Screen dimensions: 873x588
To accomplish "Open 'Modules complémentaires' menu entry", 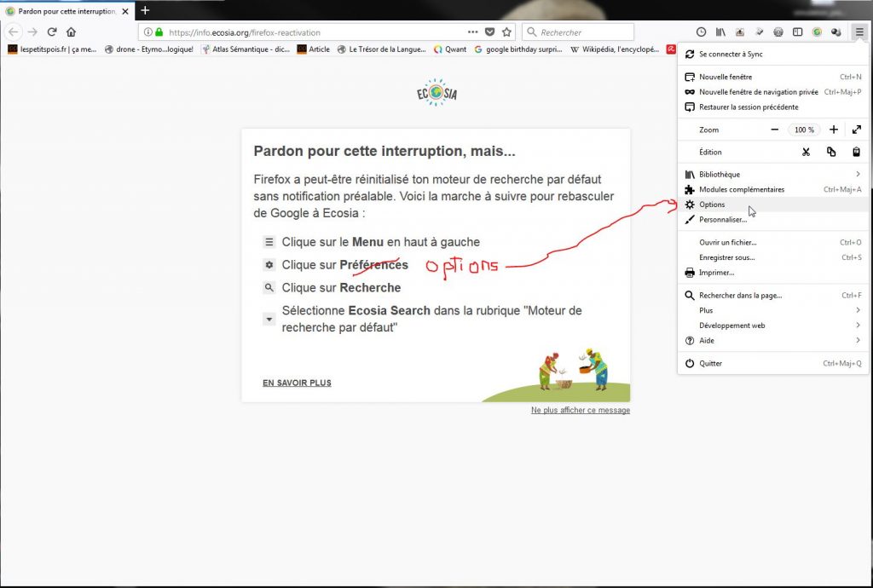I will 772,189.
